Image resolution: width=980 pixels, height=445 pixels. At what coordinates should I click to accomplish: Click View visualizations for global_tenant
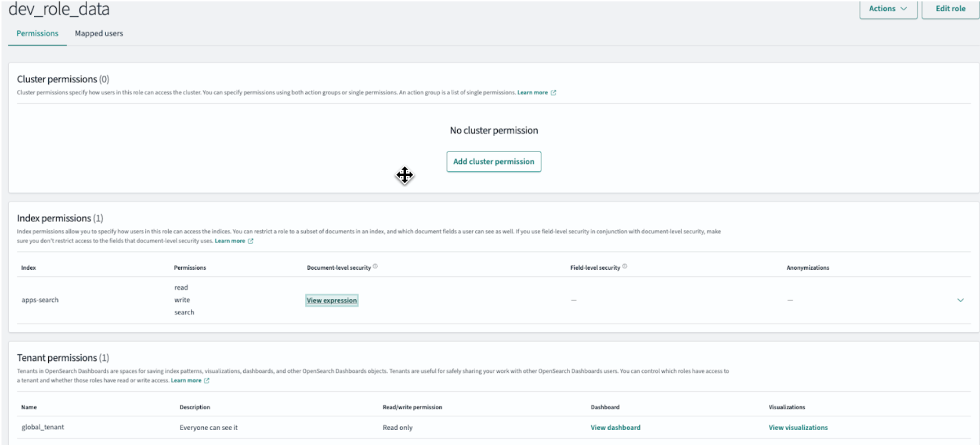coord(798,428)
